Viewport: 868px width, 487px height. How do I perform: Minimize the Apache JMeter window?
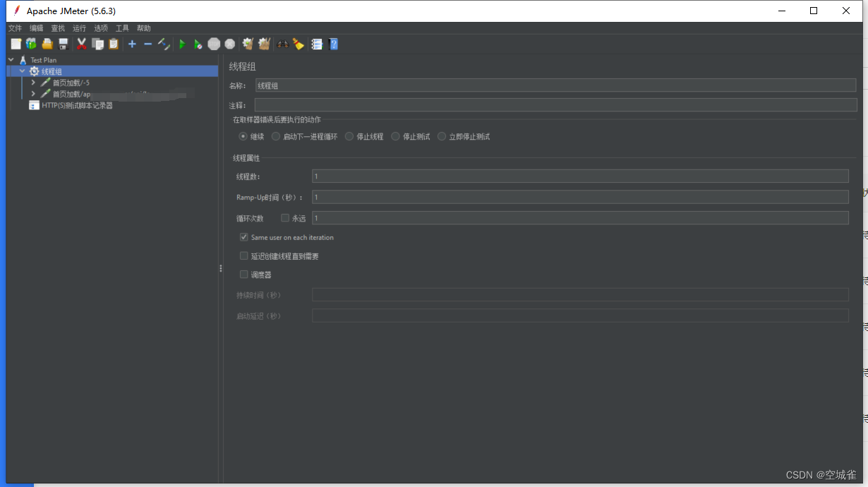(782, 11)
